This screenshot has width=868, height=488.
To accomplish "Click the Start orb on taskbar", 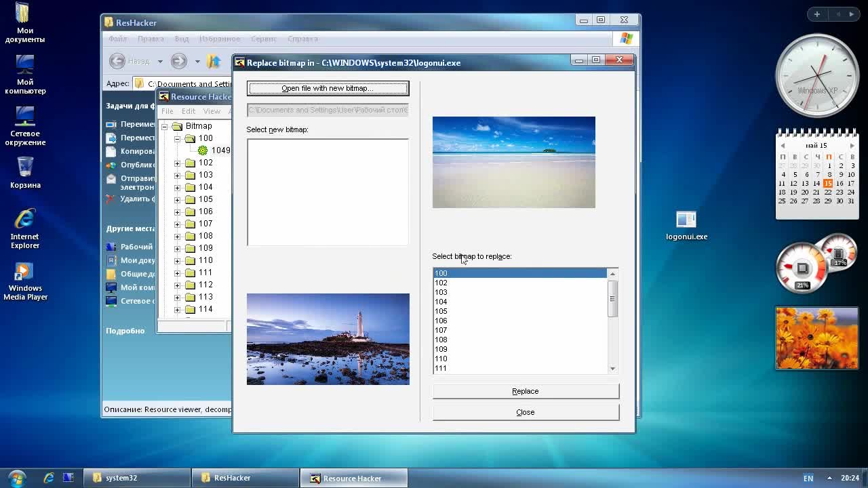I will click(x=16, y=478).
